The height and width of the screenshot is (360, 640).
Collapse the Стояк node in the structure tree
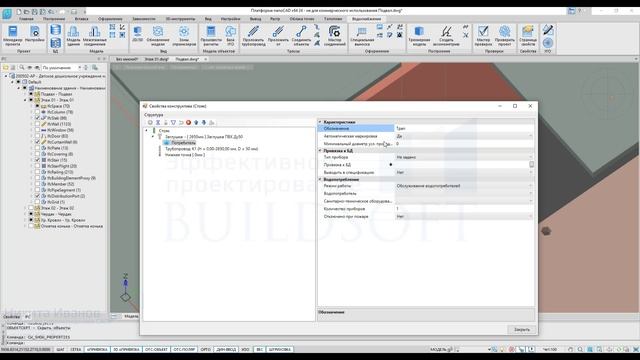pos(147,131)
